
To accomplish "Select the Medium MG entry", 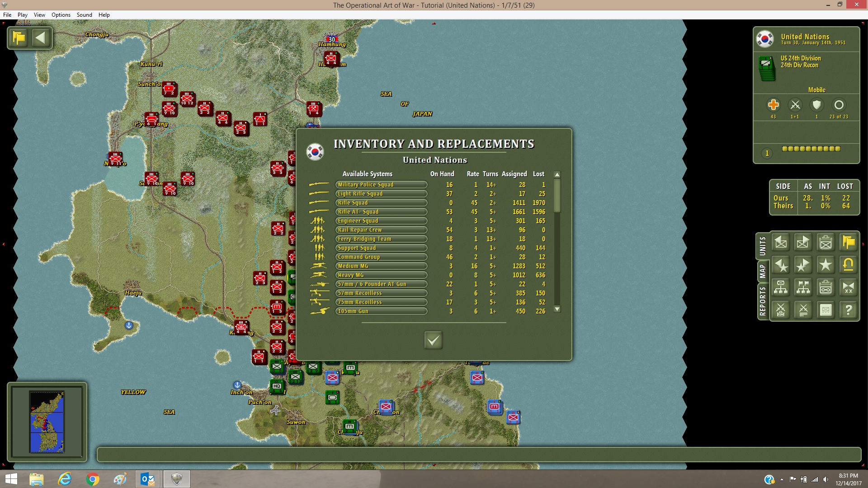I will tap(381, 266).
